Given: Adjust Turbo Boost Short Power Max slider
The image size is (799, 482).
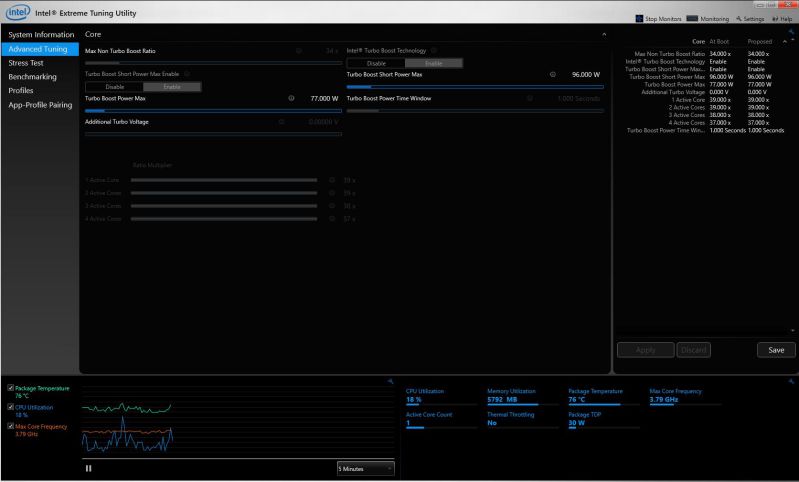Looking at the screenshot, I should (475, 87).
